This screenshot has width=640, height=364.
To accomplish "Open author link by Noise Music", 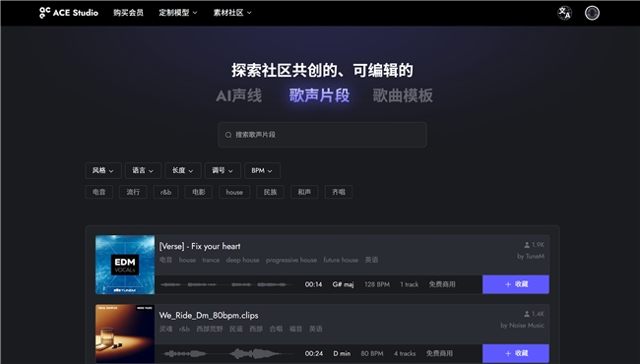I will (x=523, y=326).
